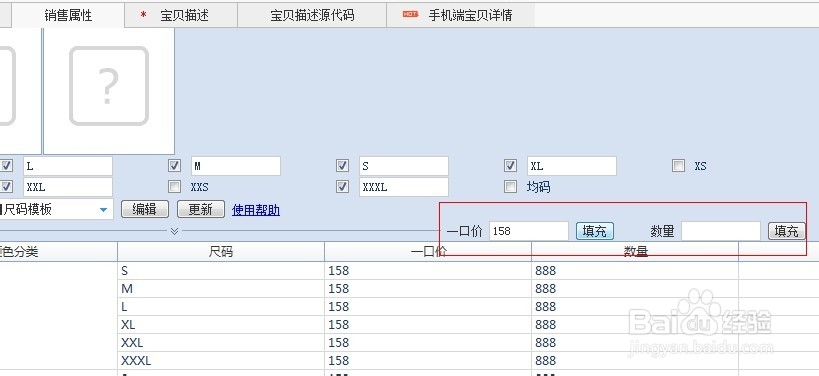
Task: Click price 158 in the XXXL row
Action: (428, 361)
